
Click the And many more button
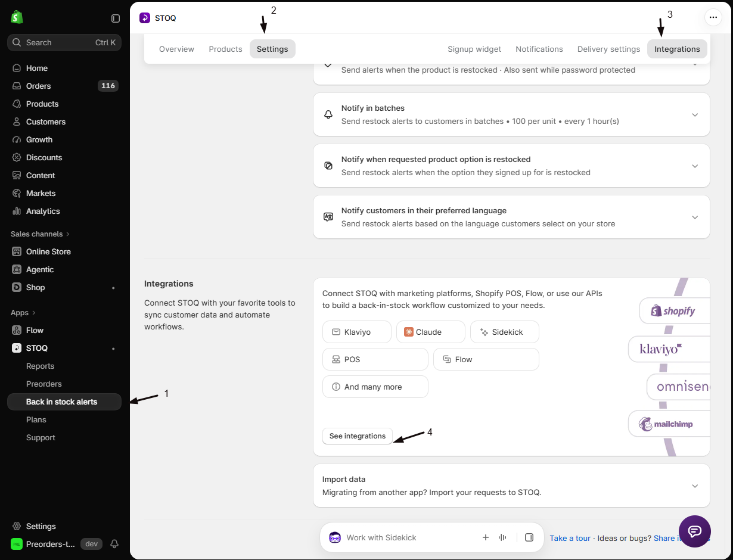pyautogui.click(x=375, y=387)
